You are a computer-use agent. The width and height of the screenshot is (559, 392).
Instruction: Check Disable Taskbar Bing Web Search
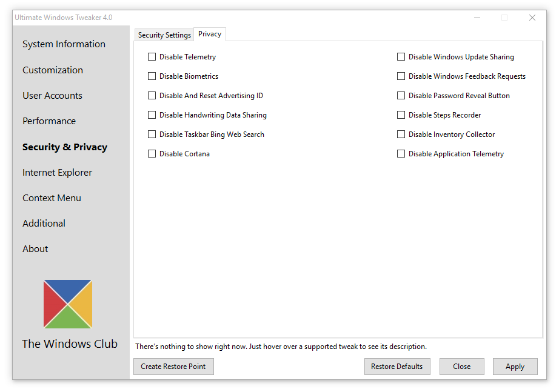[x=152, y=135]
